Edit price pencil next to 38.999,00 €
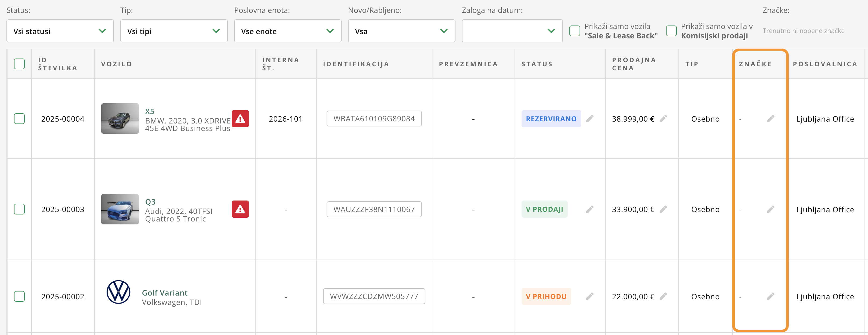Image resolution: width=868 pixels, height=335 pixels. pyautogui.click(x=663, y=119)
